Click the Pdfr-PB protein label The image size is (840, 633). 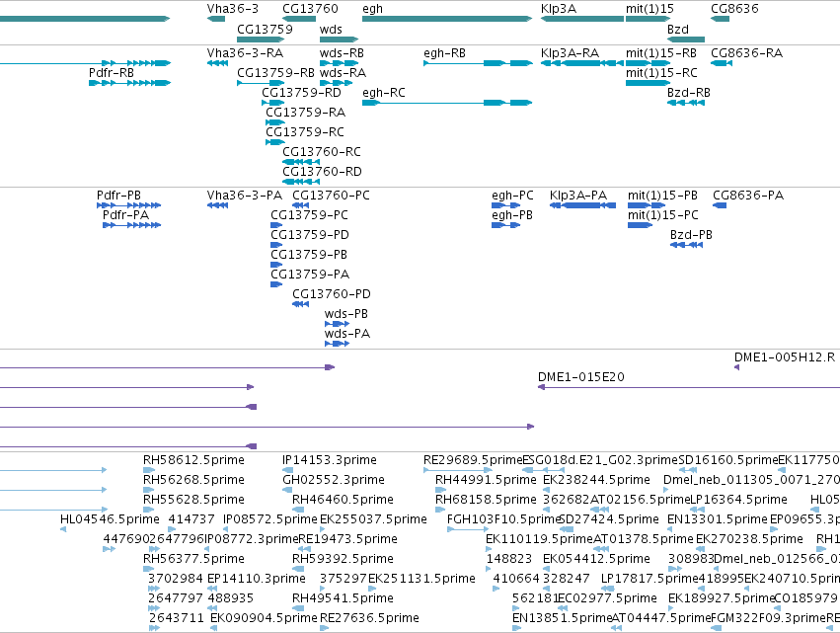click(118, 196)
